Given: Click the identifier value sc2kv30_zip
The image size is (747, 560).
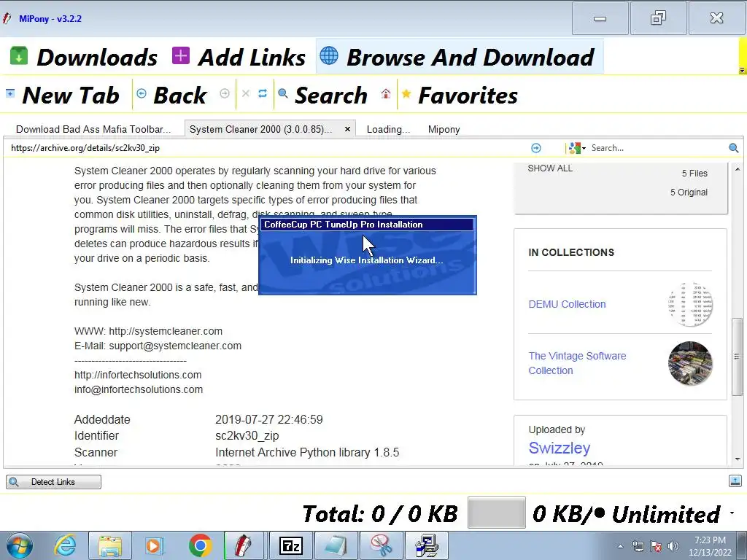Looking at the screenshot, I should (x=247, y=436).
